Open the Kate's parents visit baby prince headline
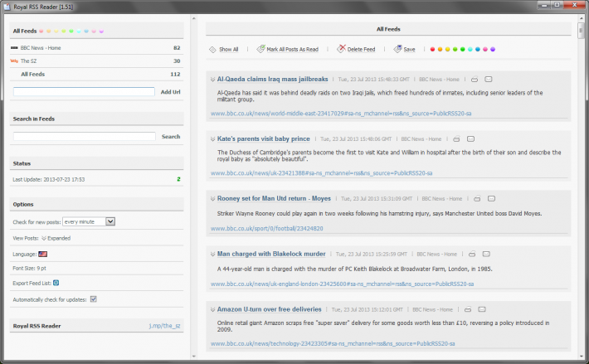This screenshot has height=364, width=589. click(263, 138)
